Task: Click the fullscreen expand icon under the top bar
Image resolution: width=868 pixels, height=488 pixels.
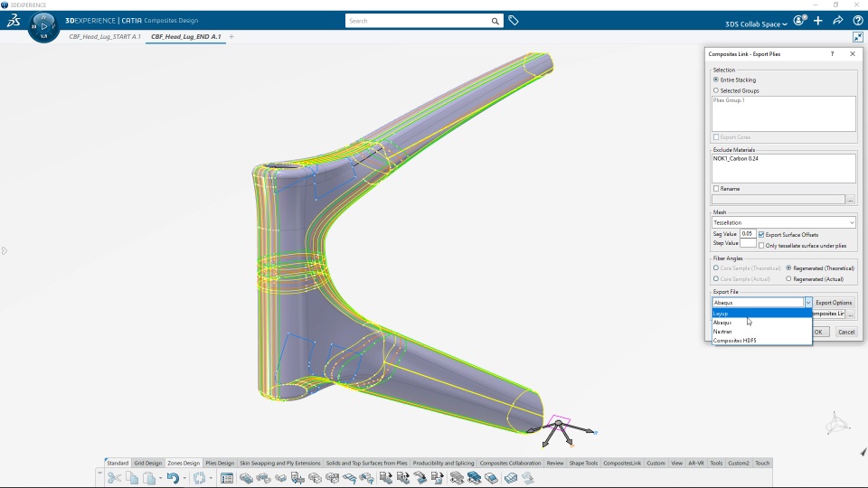Action: tap(857, 37)
